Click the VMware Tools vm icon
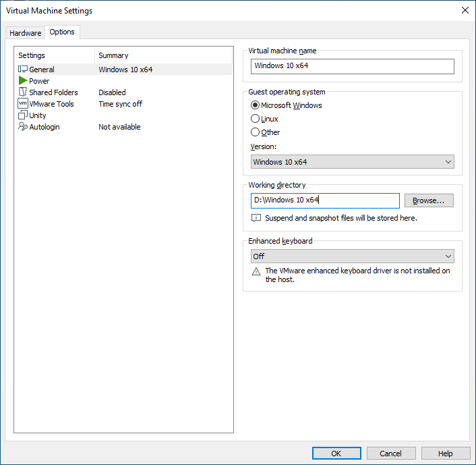Viewport: 476px width, 465px height. pyautogui.click(x=23, y=104)
